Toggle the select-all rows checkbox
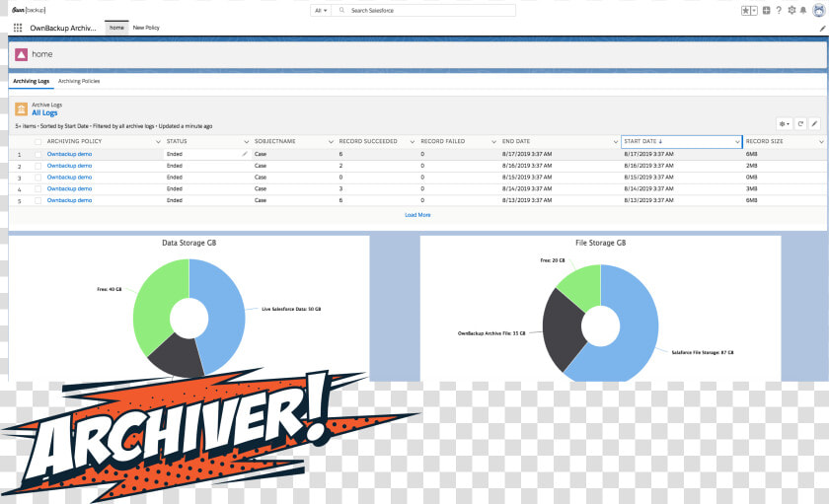 [x=38, y=142]
